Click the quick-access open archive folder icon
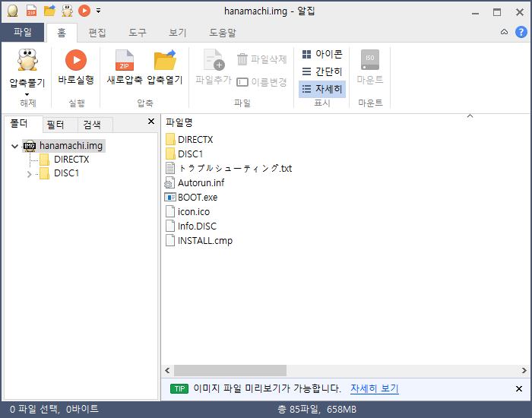 (49, 11)
